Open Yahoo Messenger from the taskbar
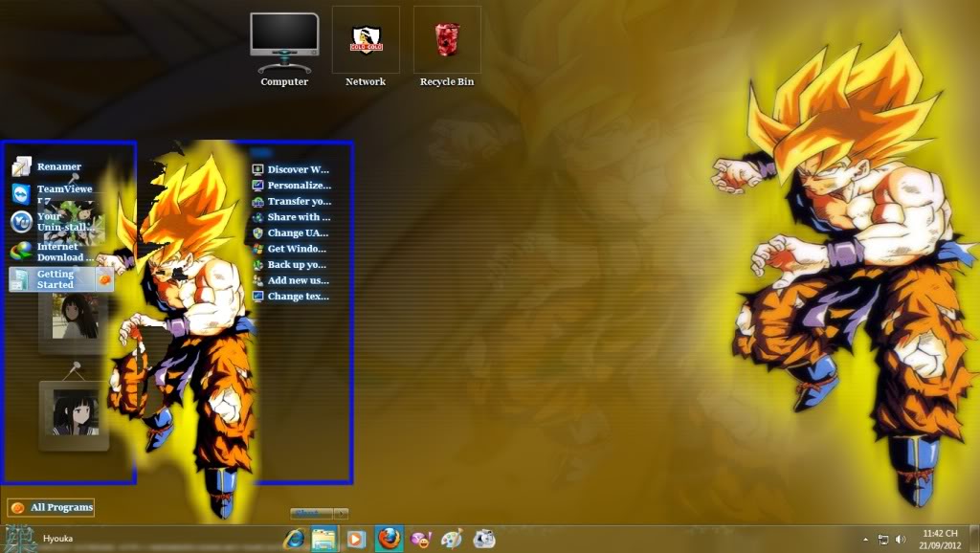 coord(421,539)
